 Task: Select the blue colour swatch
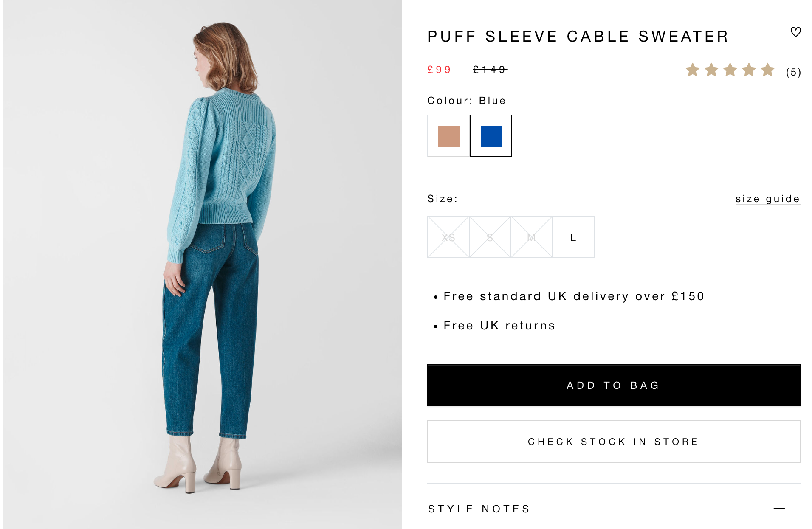pyautogui.click(x=491, y=136)
